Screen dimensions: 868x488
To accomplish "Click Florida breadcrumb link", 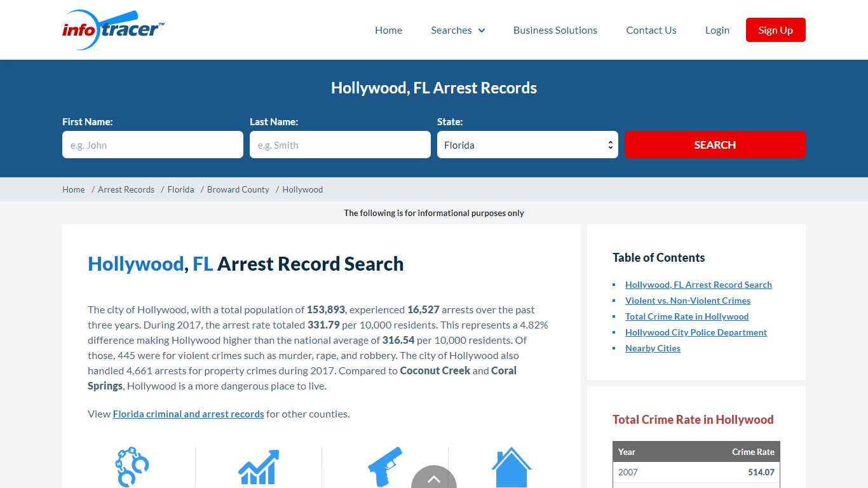I will pos(181,189).
